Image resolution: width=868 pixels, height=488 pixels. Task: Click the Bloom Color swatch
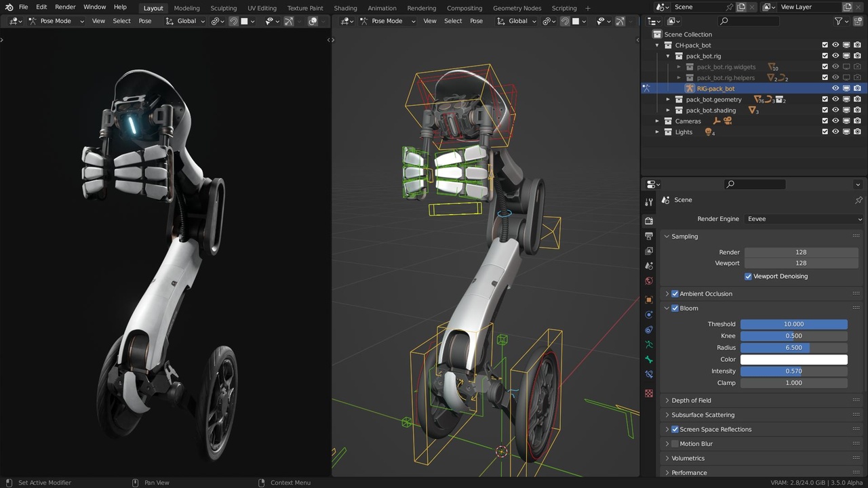[x=793, y=359]
